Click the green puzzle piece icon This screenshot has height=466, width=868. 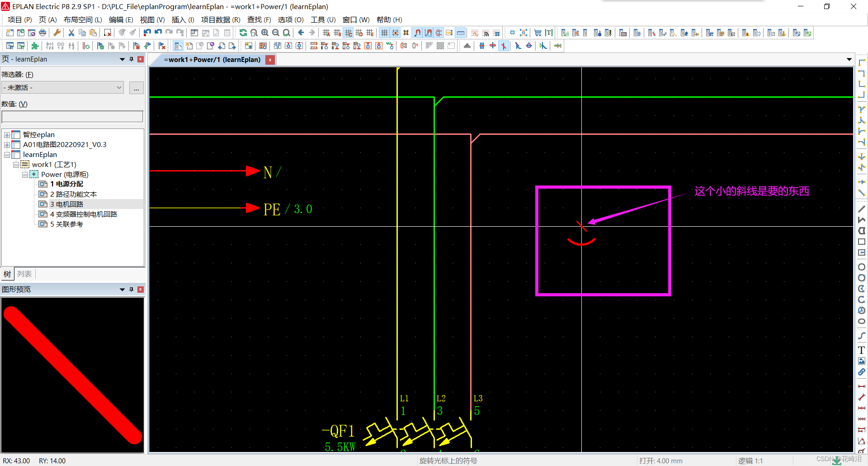[35, 46]
